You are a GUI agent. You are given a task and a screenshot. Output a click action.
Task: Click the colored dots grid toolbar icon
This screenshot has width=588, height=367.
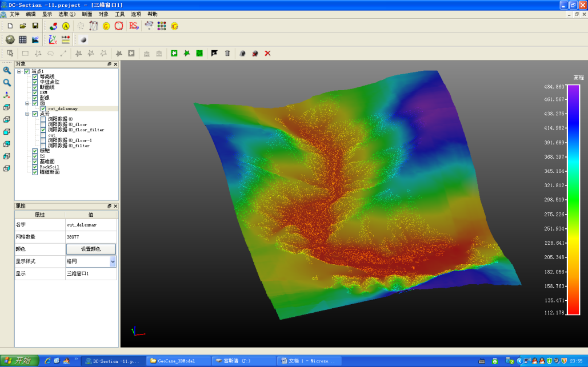pyautogui.click(x=162, y=26)
